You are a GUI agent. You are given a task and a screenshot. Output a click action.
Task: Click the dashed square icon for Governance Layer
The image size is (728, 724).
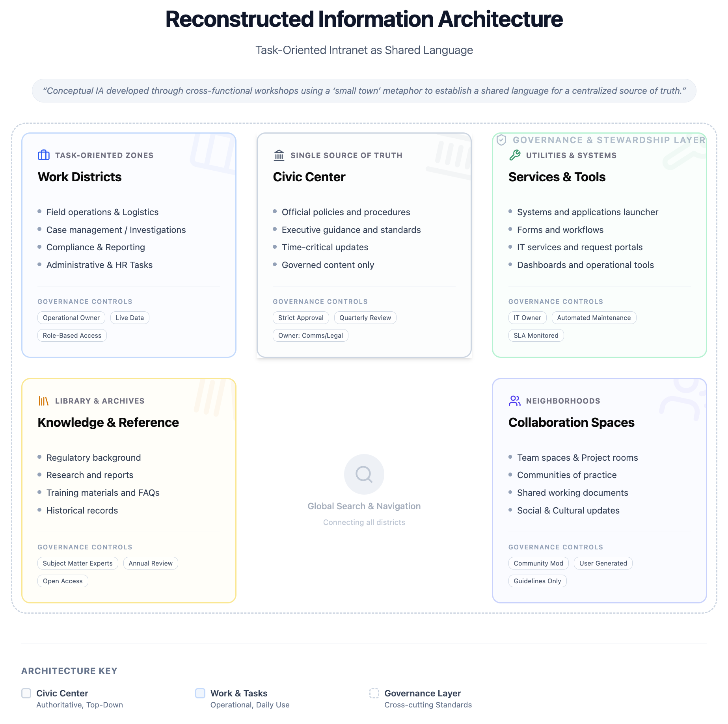pos(374,693)
